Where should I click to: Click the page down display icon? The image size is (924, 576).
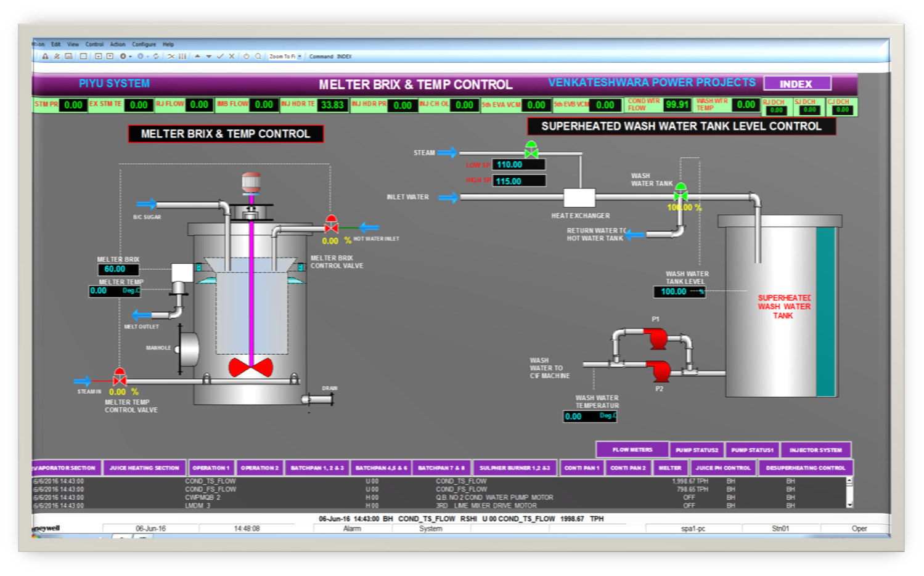point(98,56)
